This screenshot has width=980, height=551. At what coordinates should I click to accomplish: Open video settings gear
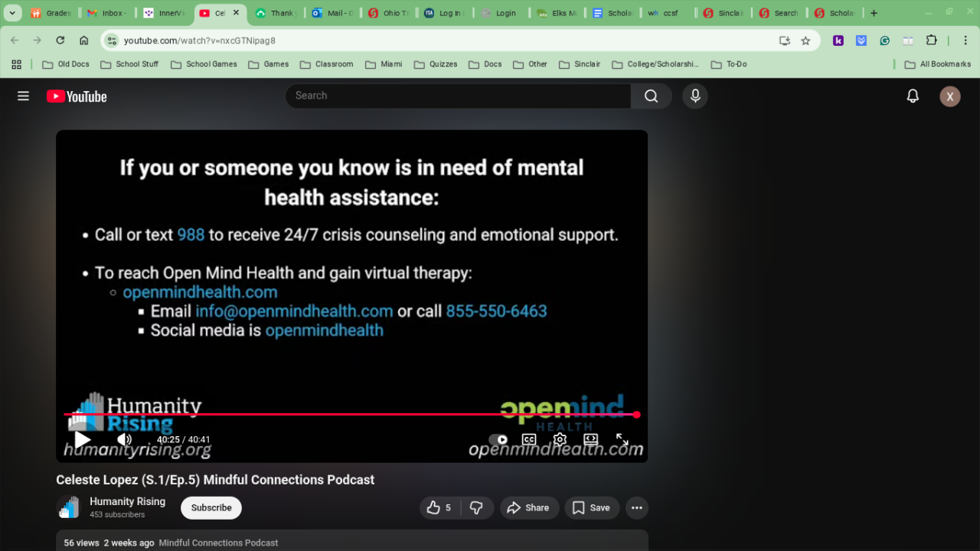[560, 439]
